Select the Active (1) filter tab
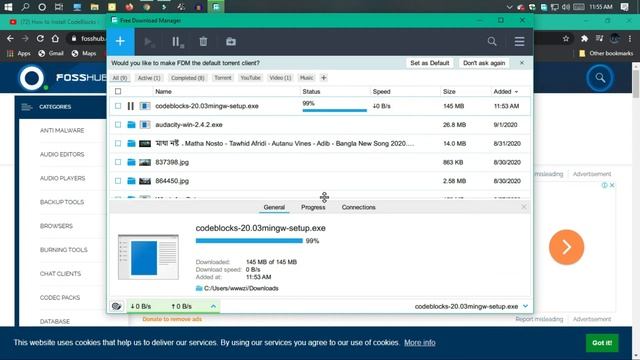Viewport: 640px width, 360px height. (x=149, y=78)
